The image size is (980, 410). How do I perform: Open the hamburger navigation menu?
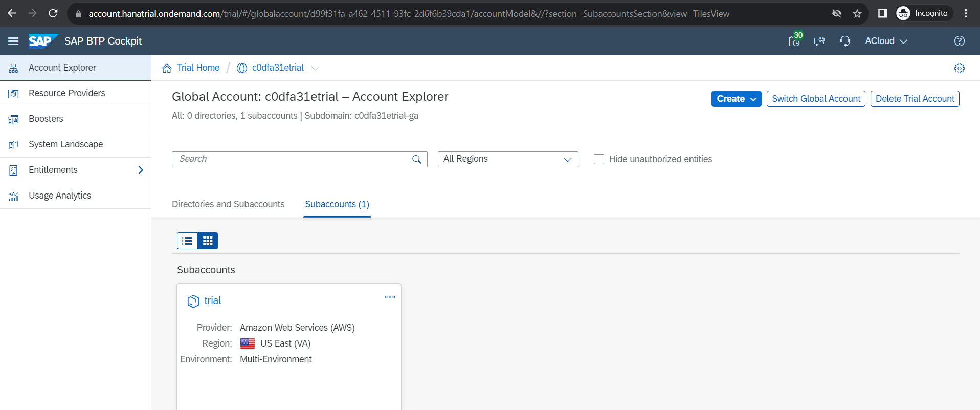click(x=13, y=41)
